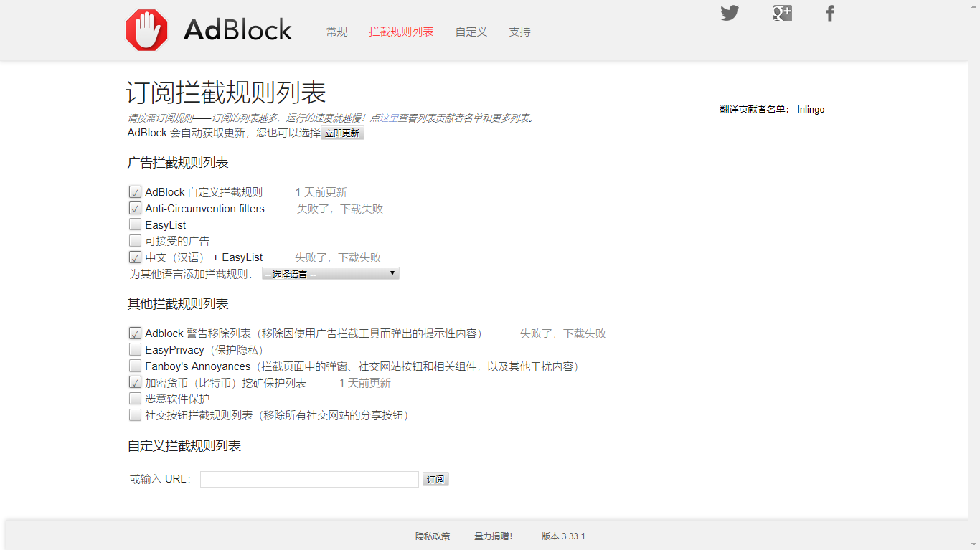Go to the 支持 tab

[x=519, y=32]
